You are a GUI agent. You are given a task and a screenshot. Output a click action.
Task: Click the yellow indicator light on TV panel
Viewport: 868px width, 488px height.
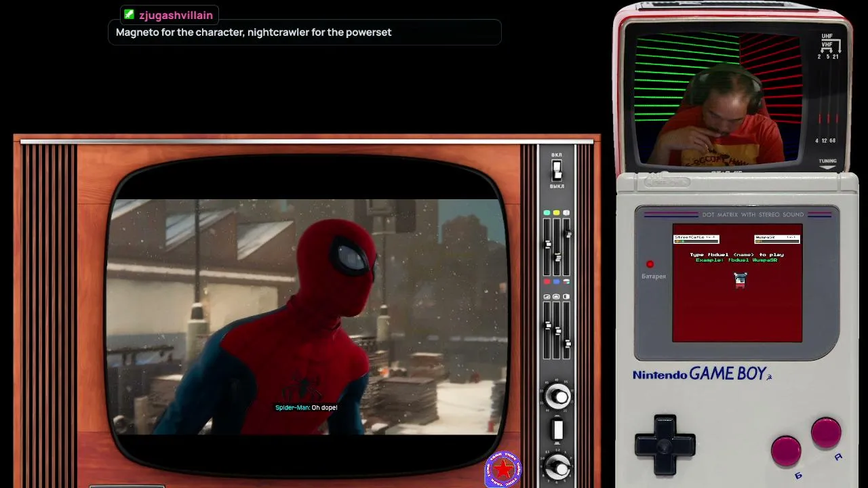(556, 213)
